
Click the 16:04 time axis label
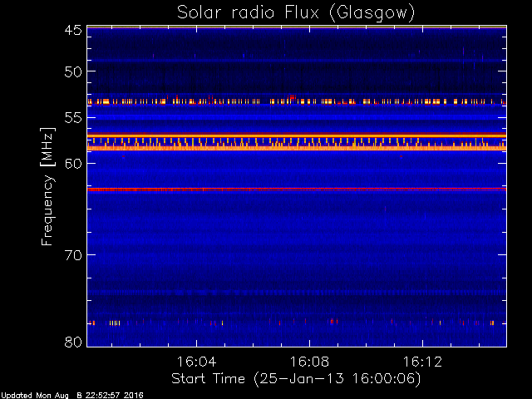[x=196, y=362]
